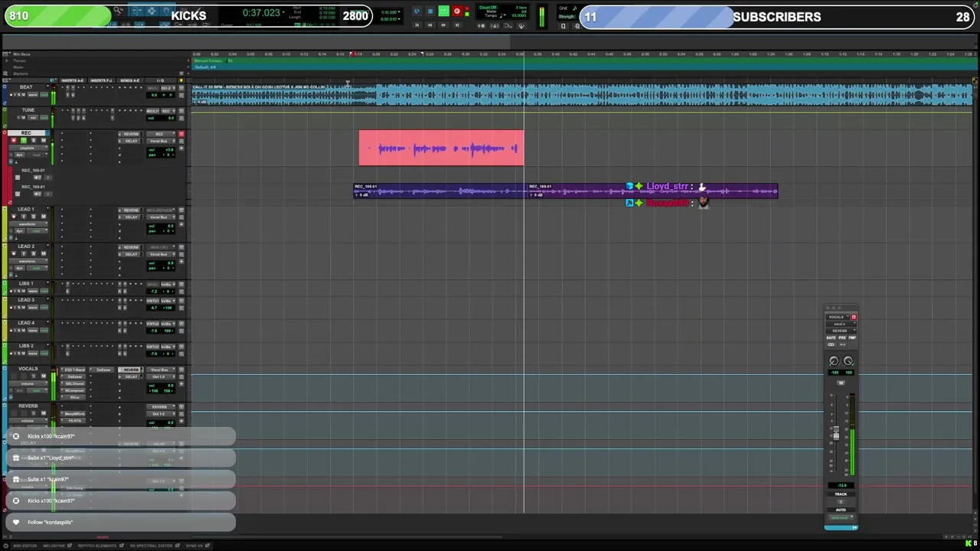Open SSLChannel insert on VOCALS track
Screen dimensions: 980x551
click(x=76, y=383)
